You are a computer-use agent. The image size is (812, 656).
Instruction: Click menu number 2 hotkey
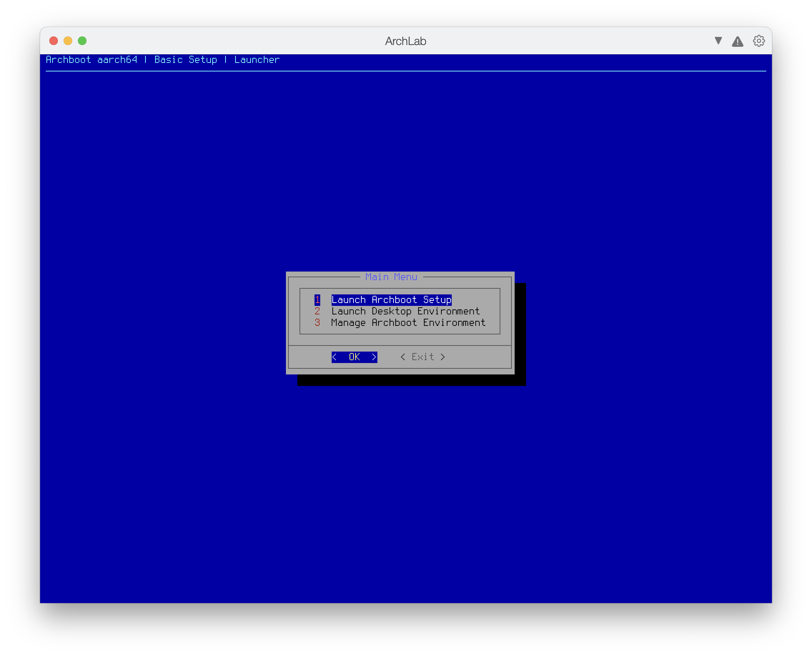[x=317, y=311]
